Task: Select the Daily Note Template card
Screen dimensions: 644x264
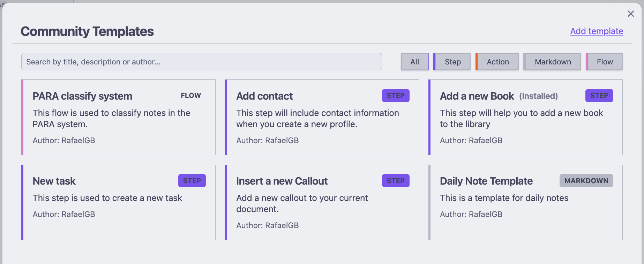Action: click(525, 202)
